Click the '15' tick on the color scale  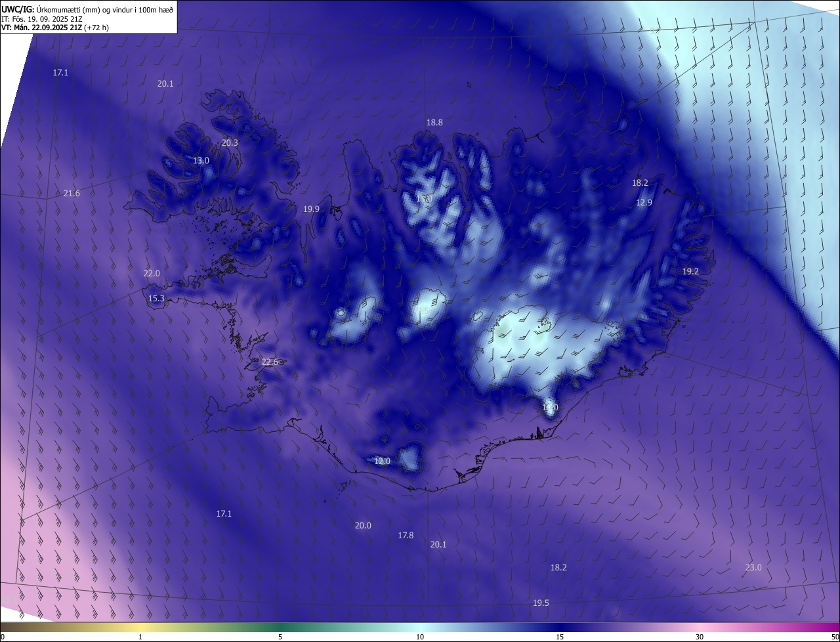(x=560, y=637)
